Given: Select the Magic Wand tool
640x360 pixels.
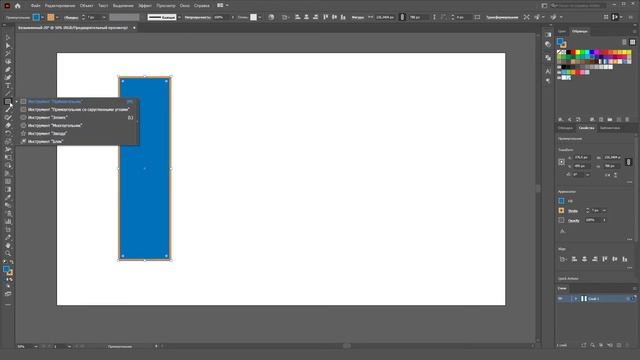Looking at the screenshot, I should pyautogui.click(x=8, y=53).
